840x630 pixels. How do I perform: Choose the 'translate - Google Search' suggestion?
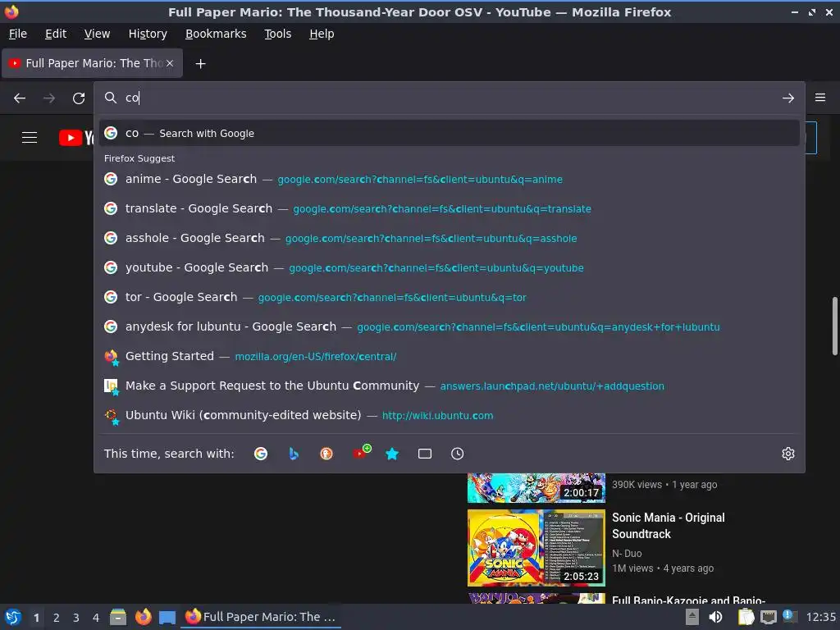point(450,208)
